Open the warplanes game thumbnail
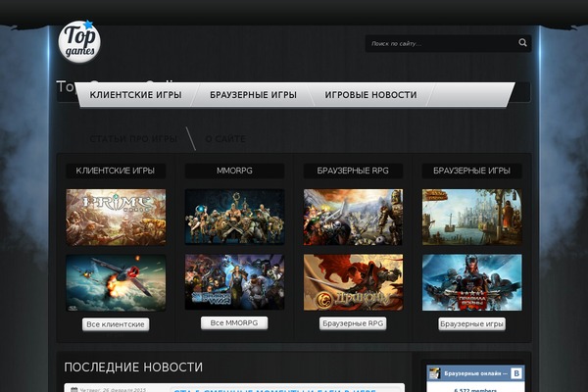Viewport: 588px width, 392px height. (116, 283)
